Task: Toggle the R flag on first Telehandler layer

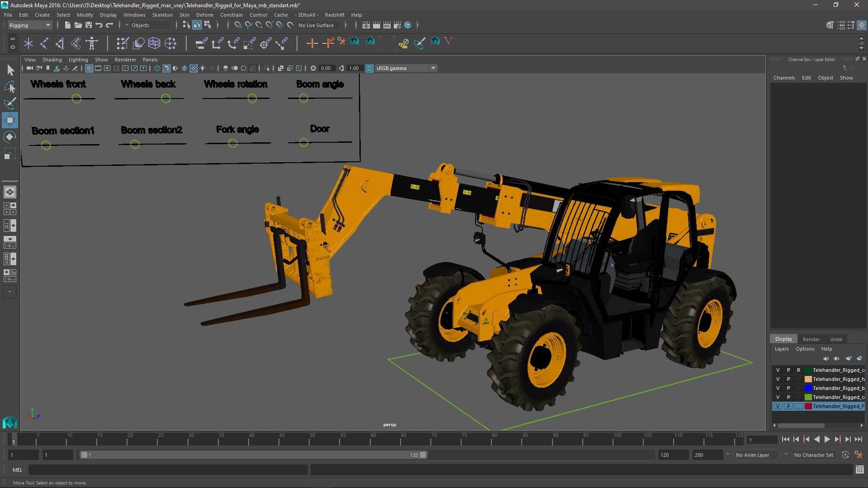Action: click(798, 370)
